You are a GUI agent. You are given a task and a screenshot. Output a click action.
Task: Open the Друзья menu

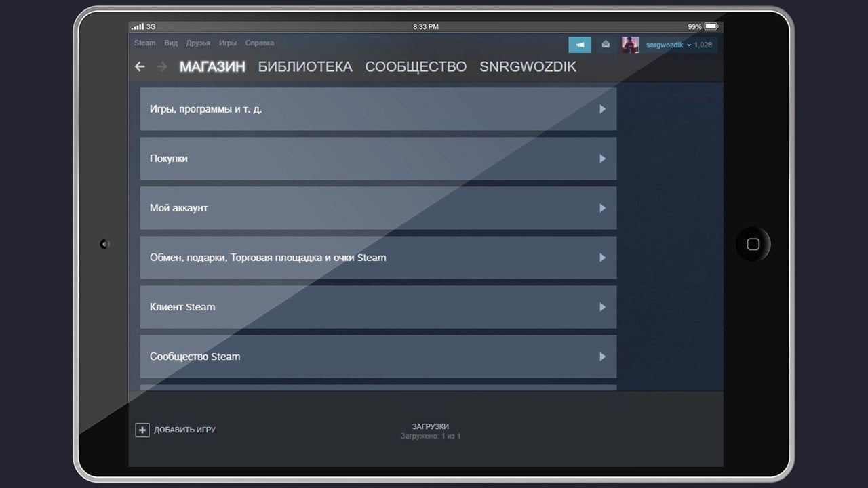point(198,43)
